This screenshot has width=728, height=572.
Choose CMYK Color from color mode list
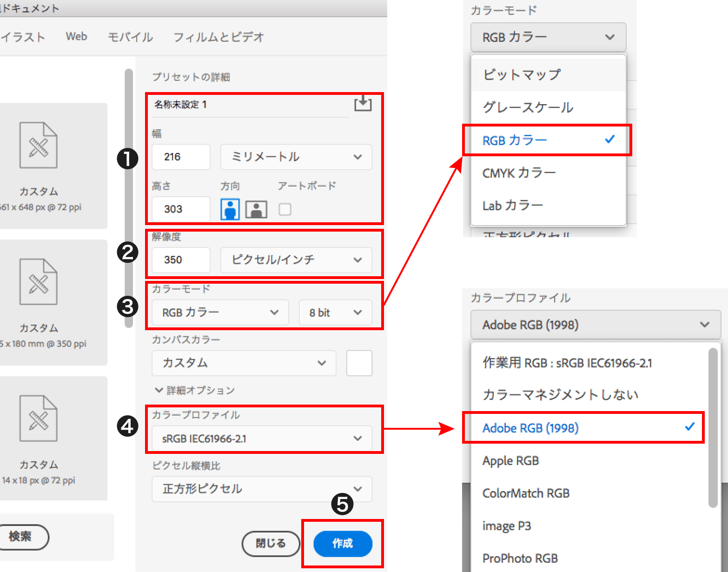(x=519, y=173)
